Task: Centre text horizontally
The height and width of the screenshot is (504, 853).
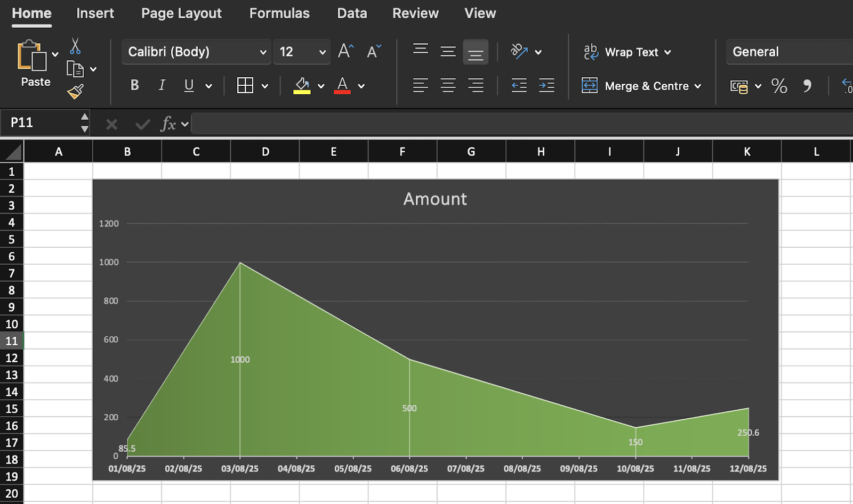Action: pos(448,85)
